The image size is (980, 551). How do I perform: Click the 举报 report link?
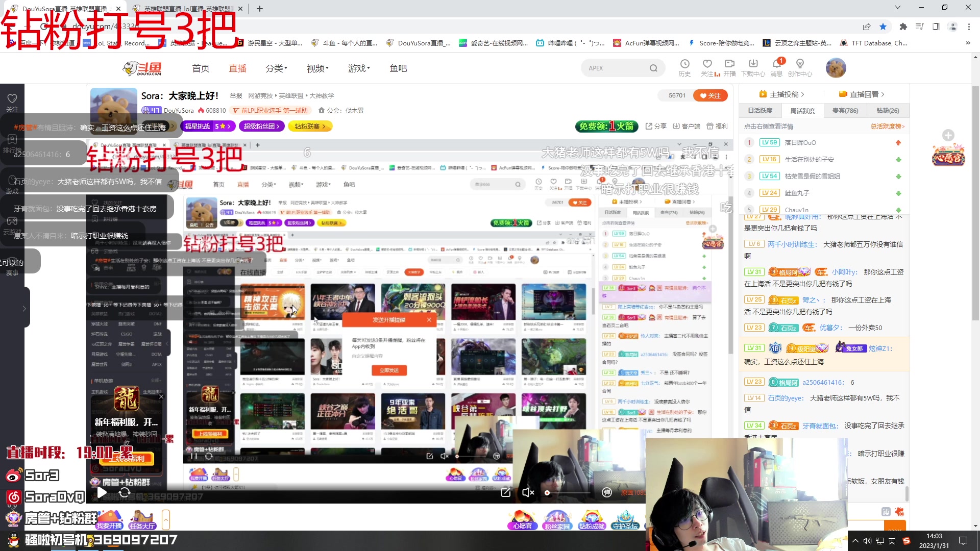[x=236, y=96]
